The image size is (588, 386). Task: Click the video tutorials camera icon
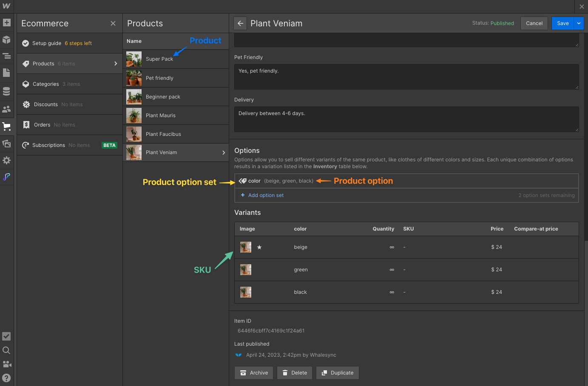[x=6, y=364]
